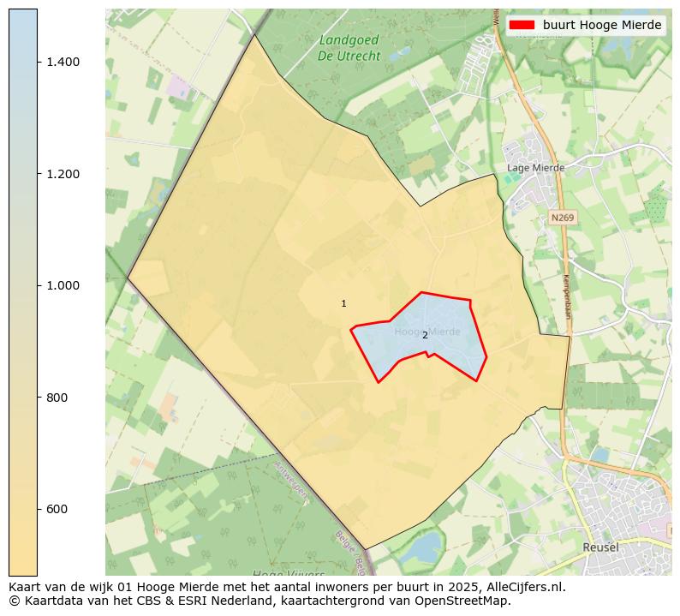
Task: Select neighborhood number 1 on the map
Action: pyautogui.click(x=343, y=304)
